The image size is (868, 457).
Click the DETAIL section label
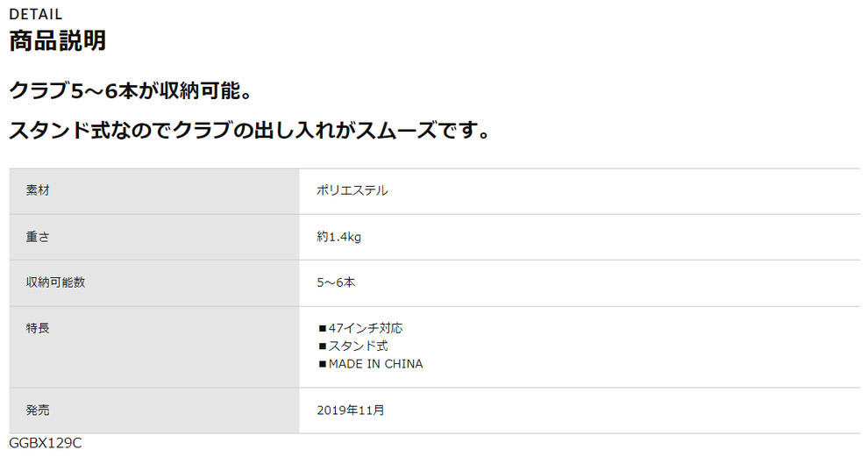(x=35, y=14)
